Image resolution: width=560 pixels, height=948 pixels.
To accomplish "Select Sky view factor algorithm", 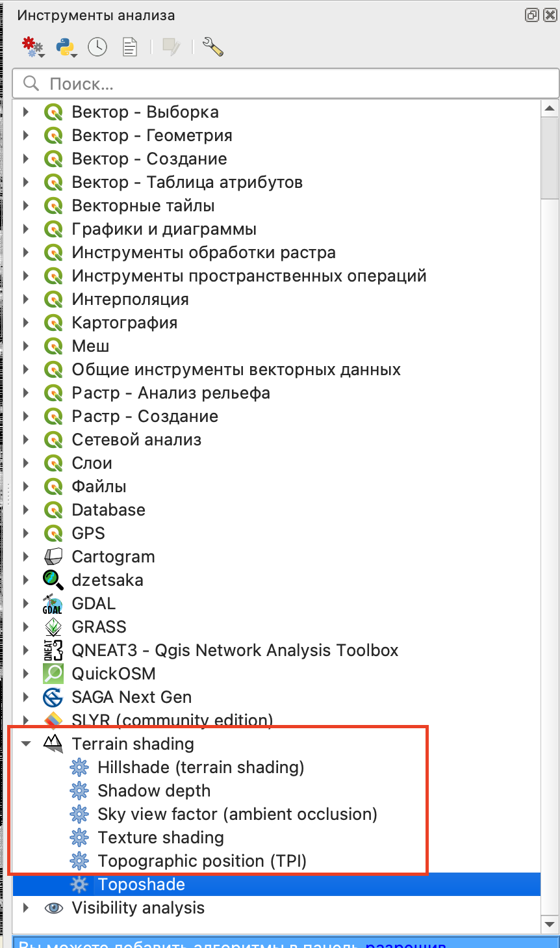I will [x=237, y=814].
